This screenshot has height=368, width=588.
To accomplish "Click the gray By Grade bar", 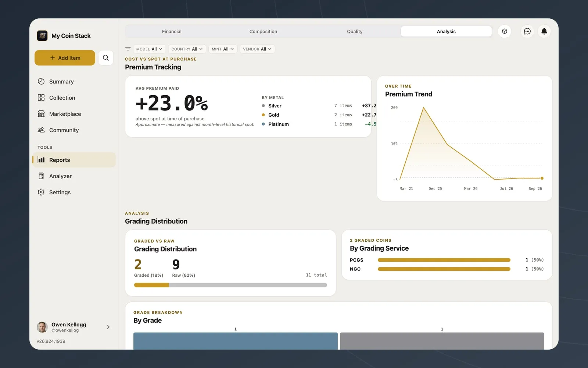I will [x=442, y=341].
